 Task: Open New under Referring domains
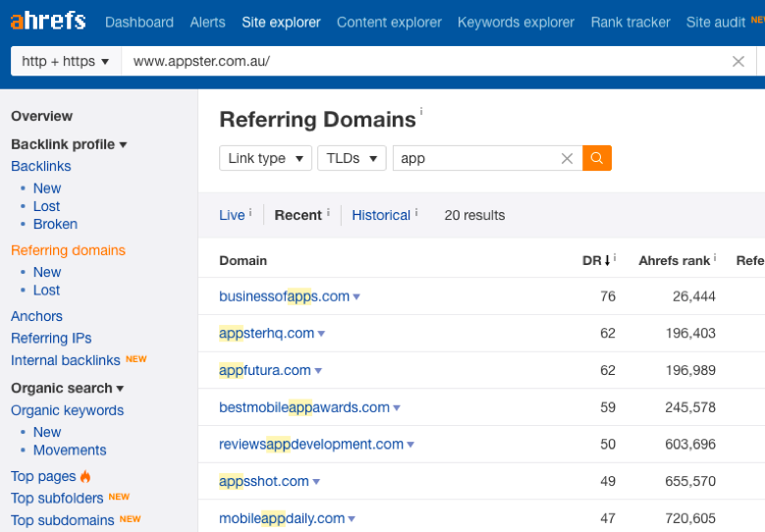47,272
